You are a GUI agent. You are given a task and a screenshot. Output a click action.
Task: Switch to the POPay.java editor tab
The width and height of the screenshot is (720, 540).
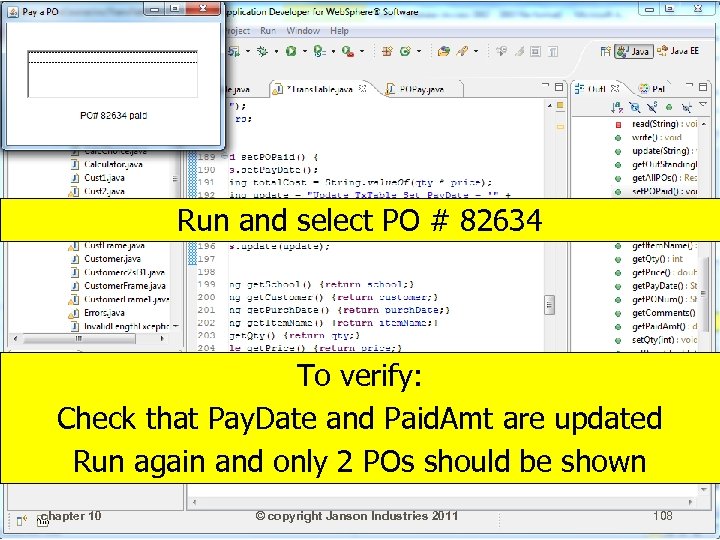coord(421,90)
